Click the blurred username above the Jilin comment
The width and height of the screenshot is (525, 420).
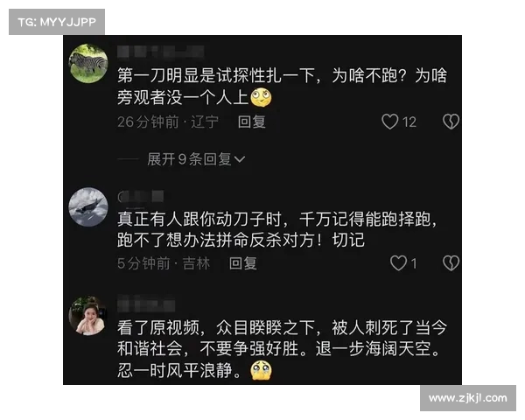pos(141,196)
